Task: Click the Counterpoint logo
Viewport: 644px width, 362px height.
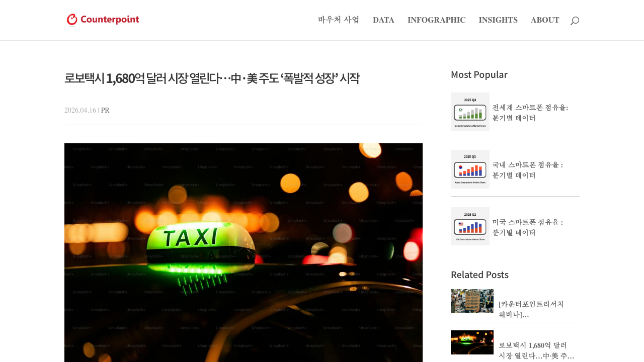Action: [103, 20]
